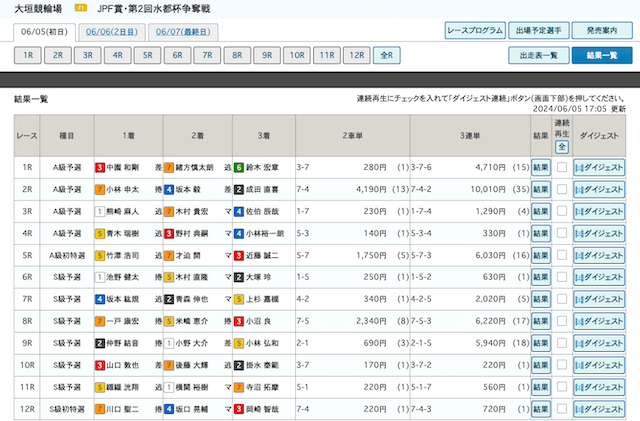
Task: Tick the continuous play checkbox for 6R
Action: click(562, 277)
